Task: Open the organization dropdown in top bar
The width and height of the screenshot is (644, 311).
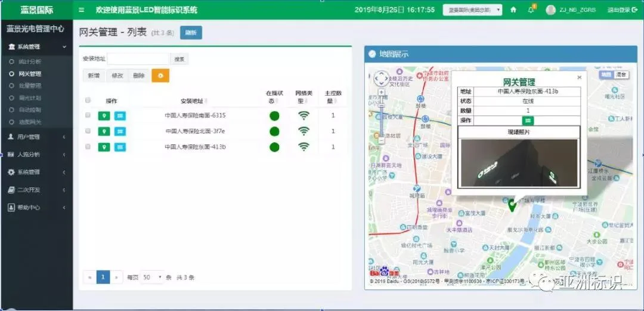Action: click(472, 10)
